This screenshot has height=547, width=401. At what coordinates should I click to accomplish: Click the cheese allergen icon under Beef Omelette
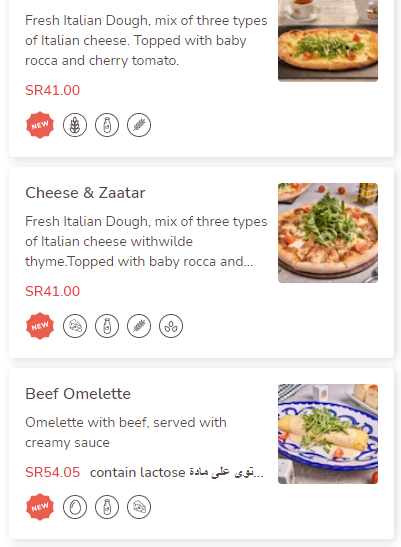[139, 507]
